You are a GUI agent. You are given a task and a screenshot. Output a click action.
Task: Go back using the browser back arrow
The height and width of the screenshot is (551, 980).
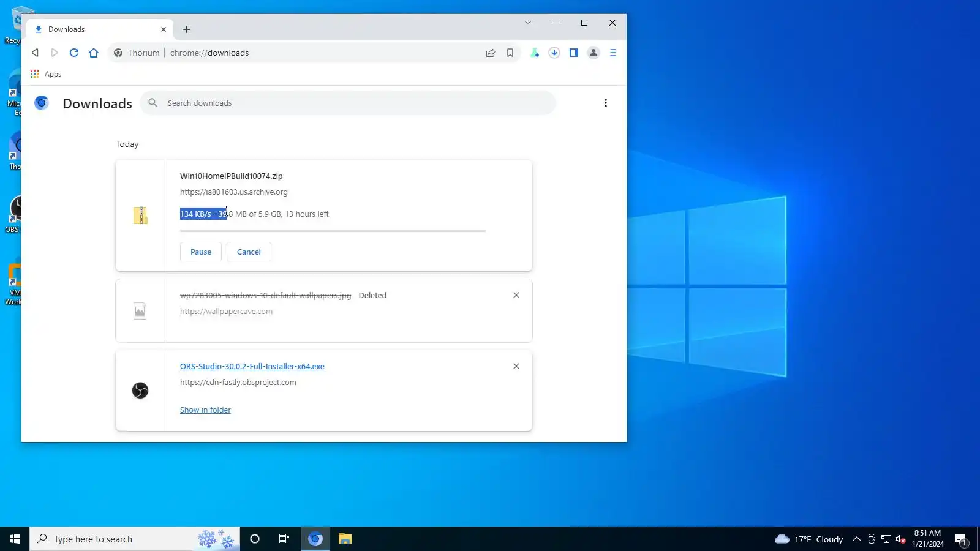click(x=35, y=53)
